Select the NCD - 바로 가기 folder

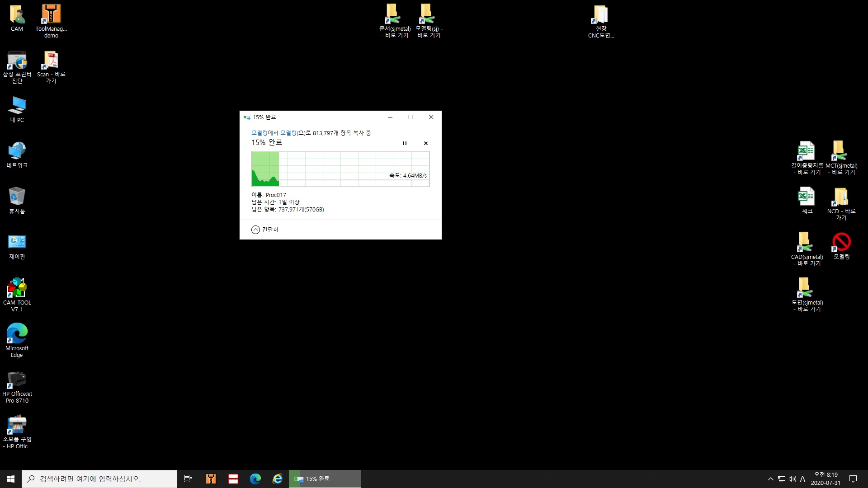tap(841, 203)
